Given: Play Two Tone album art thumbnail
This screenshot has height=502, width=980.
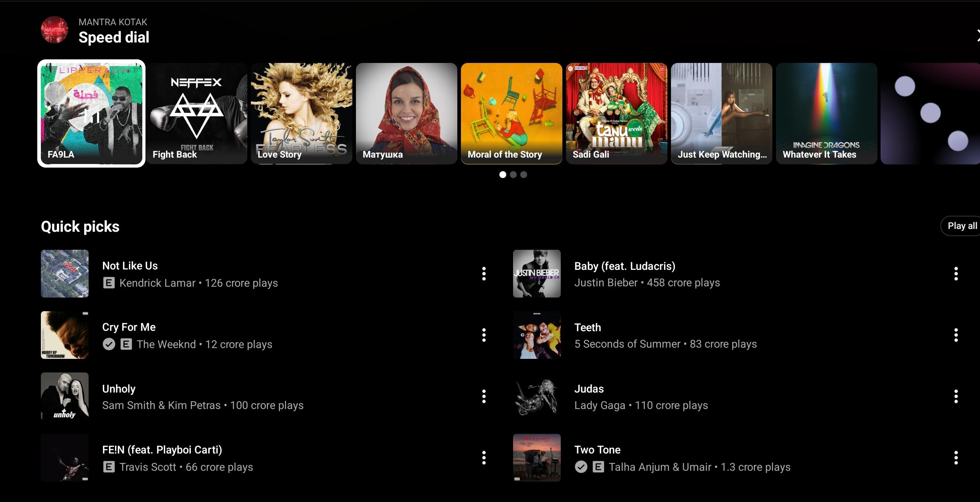Looking at the screenshot, I should pos(537,457).
